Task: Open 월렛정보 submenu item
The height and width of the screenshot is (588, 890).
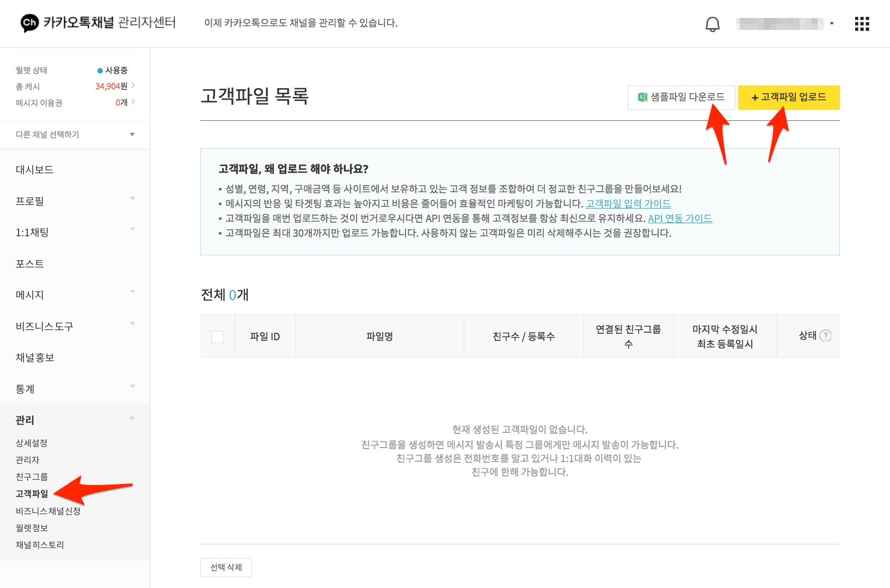Action: 32,528
